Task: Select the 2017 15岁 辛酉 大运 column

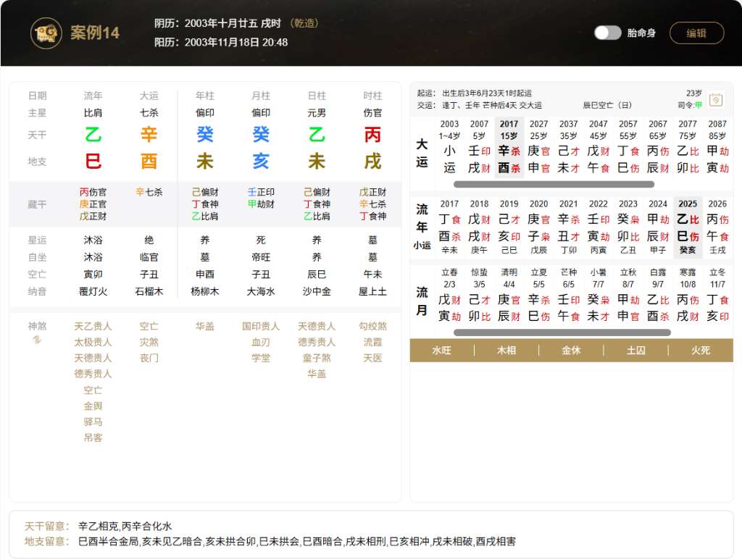Action: pos(509,146)
